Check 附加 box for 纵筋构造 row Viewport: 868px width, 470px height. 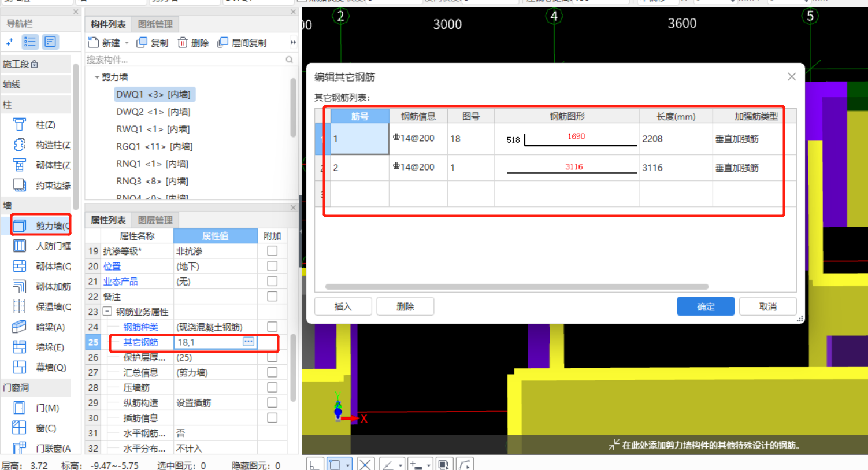click(272, 402)
